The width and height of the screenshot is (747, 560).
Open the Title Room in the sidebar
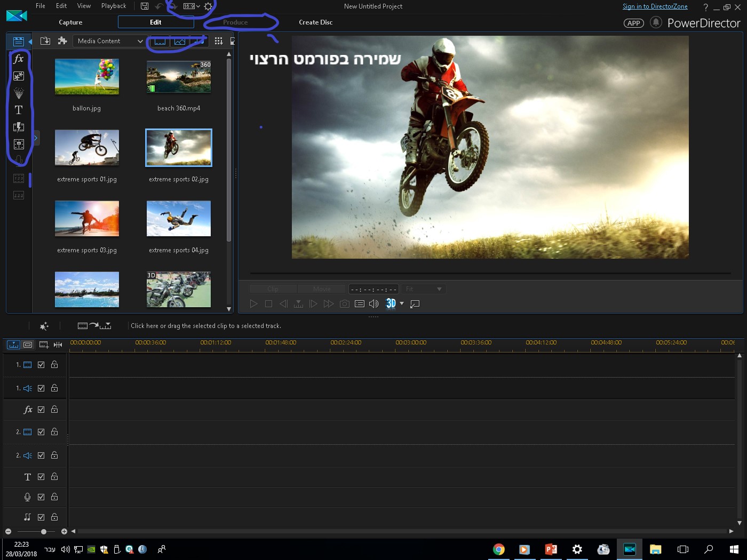click(x=19, y=110)
